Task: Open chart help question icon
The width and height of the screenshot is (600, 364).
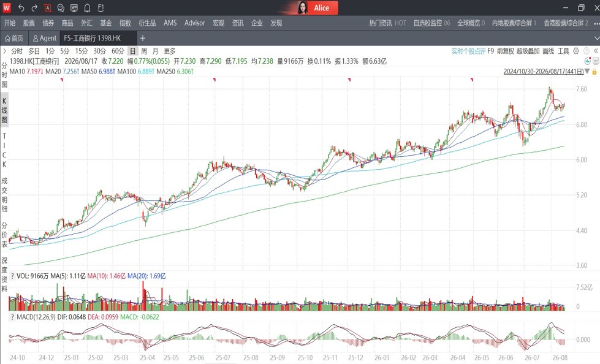Action: pos(587,51)
